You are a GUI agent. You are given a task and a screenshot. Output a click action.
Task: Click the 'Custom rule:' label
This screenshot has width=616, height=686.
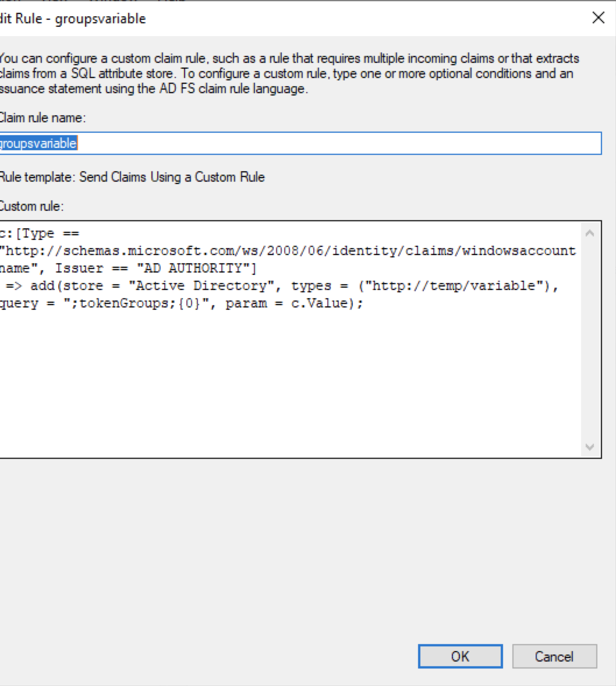(31, 206)
